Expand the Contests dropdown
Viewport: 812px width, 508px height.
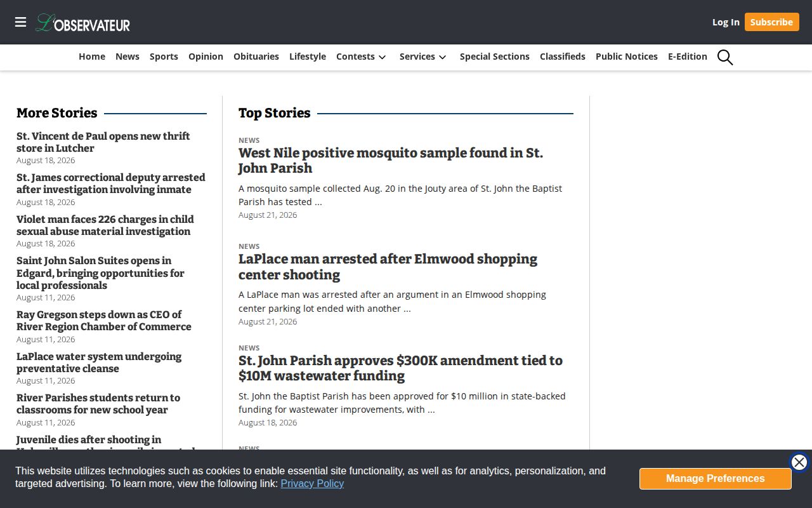[x=361, y=57]
